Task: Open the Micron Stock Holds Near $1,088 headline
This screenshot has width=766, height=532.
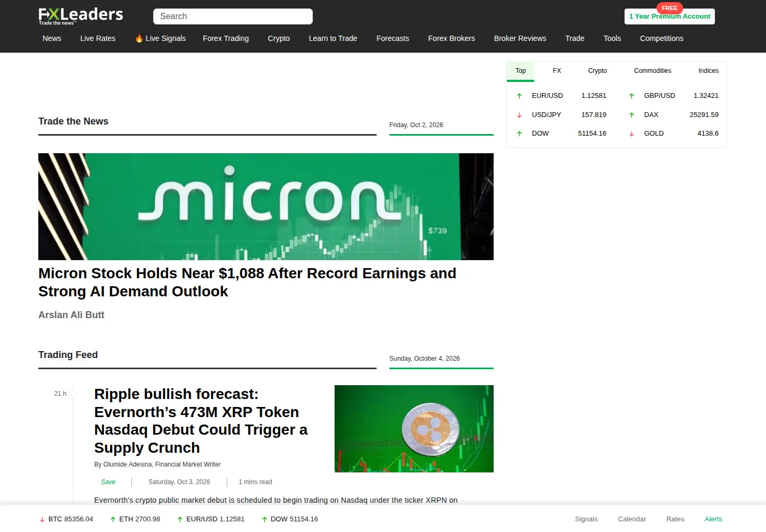Action: click(x=247, y=282)
